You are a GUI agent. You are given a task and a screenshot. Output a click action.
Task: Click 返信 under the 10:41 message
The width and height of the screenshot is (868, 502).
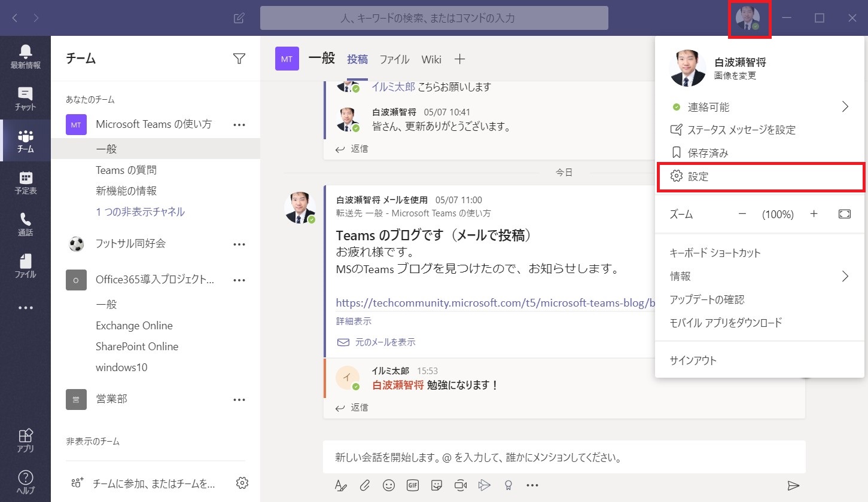click(352, 148)
